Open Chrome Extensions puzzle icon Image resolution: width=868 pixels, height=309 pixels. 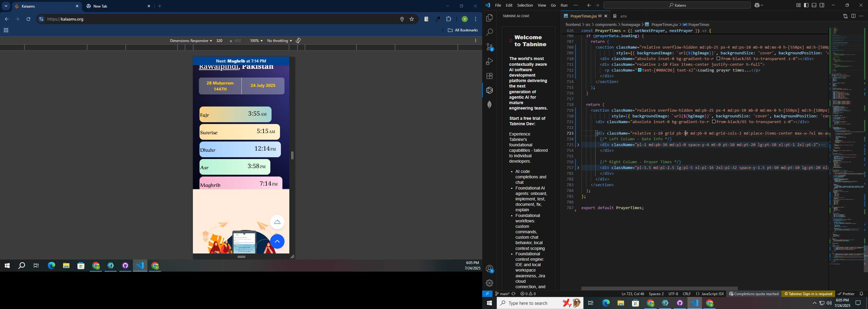tap(448, 19)
